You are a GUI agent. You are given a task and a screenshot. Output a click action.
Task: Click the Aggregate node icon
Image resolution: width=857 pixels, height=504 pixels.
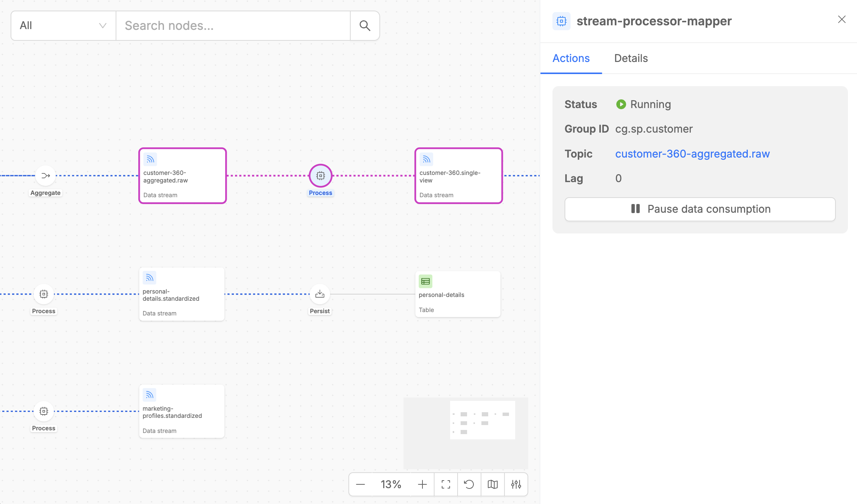46,176
